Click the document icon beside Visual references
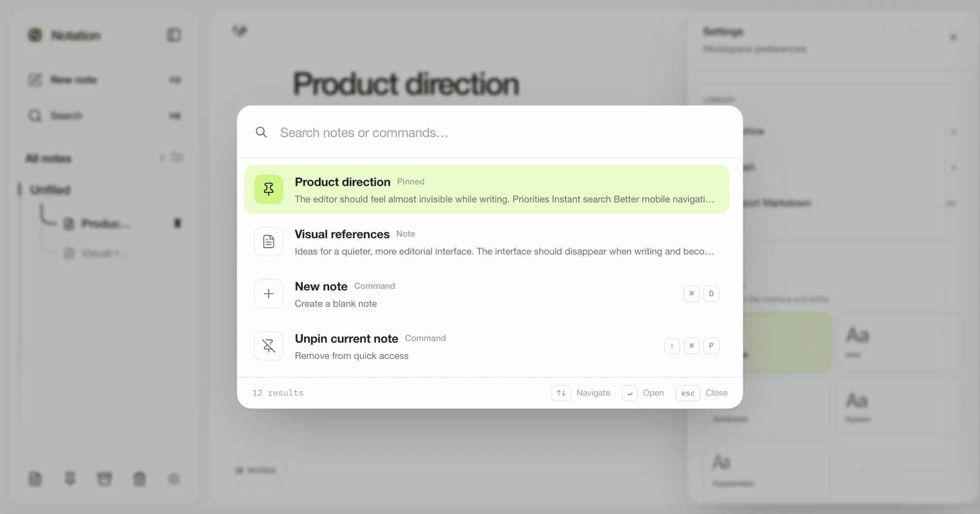Image resolution: width=980 pixels, height=514 pixels. [268, 242]
